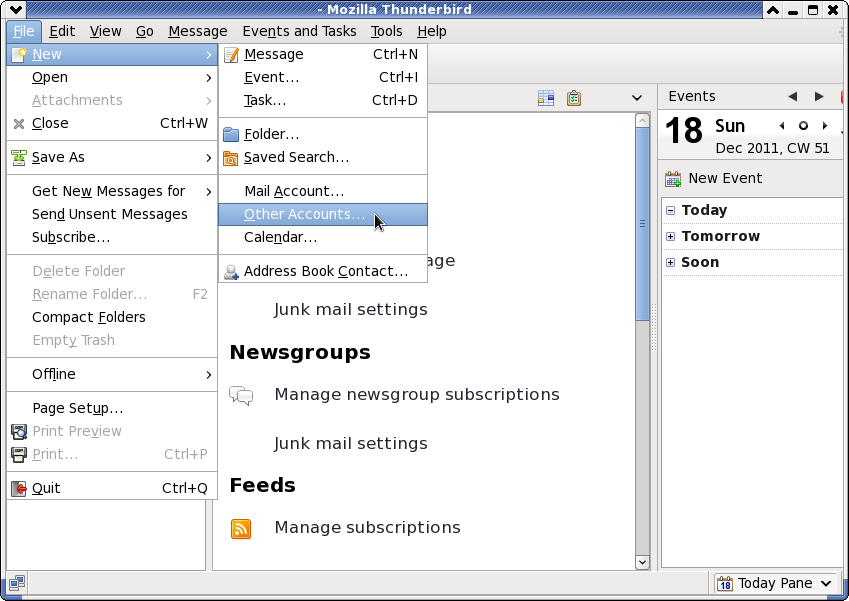Viewport: 849px width, 601px height.
Task: Click the New Event calendar icon
Action: [x=673, y=179]
